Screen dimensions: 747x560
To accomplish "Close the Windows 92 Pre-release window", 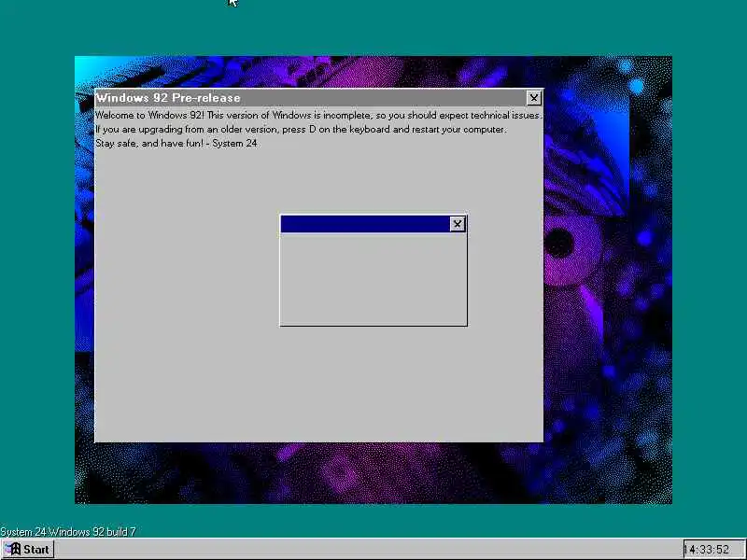I will click(x=533, y=98).
